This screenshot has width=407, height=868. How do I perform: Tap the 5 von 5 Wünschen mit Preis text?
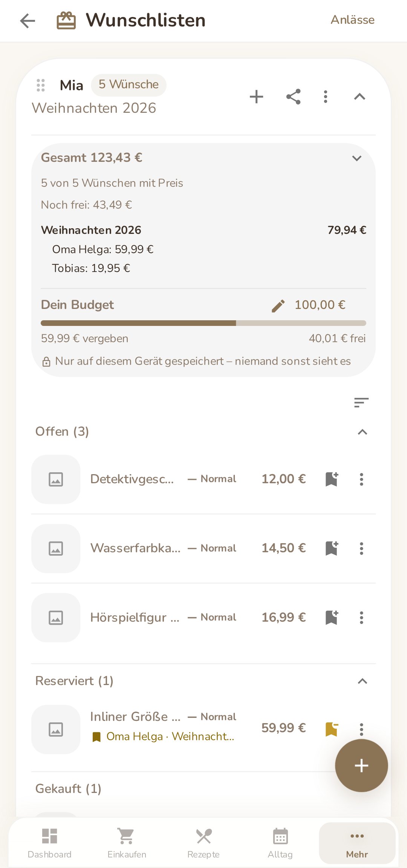click(112, 183)
